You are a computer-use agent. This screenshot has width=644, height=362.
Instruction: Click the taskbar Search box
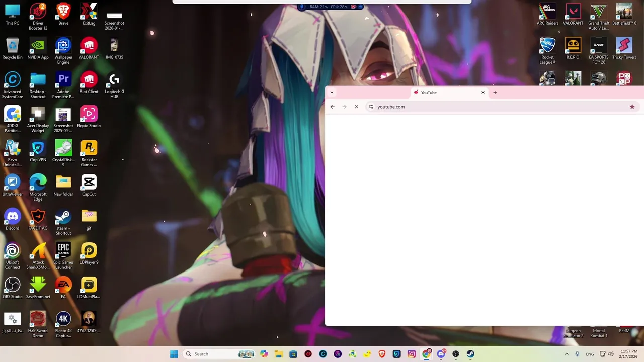coord(220,354)
